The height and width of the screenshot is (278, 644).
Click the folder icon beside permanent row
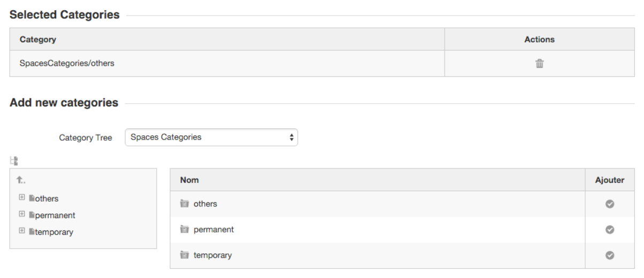pyautogui.click(x=185, y=229)
